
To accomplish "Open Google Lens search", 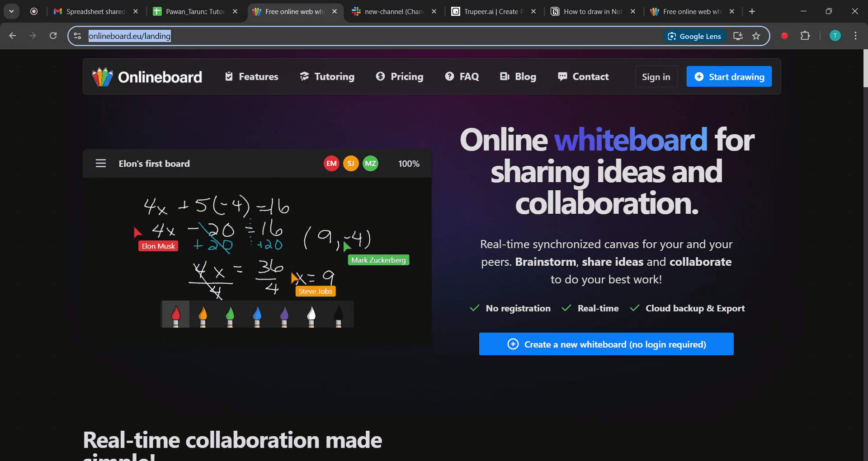I will pyautogui.click(x=695, y=36).
